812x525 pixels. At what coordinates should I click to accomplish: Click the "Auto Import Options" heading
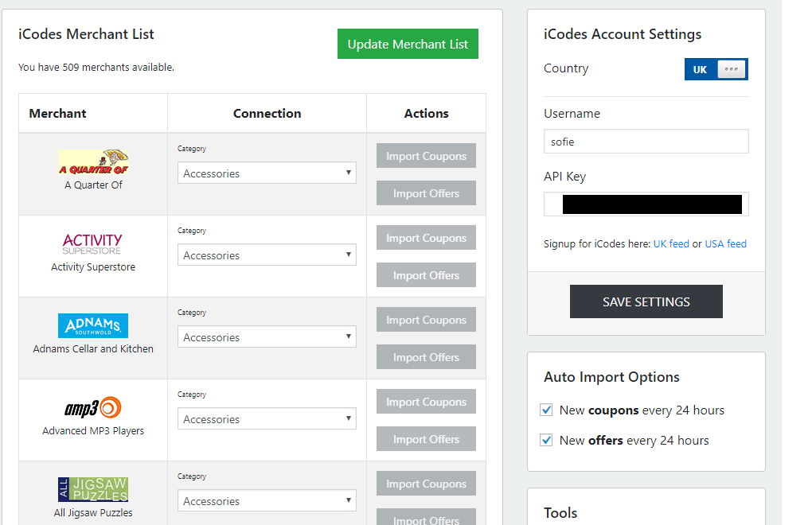coord(611,377)
